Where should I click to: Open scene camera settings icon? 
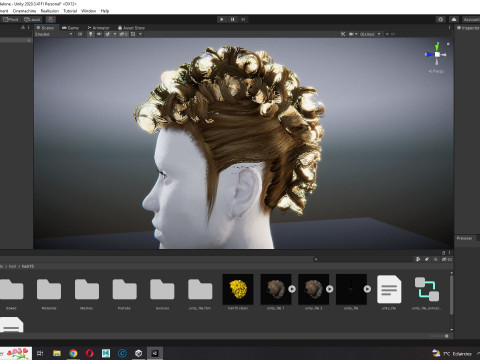(x=351, y=34)
